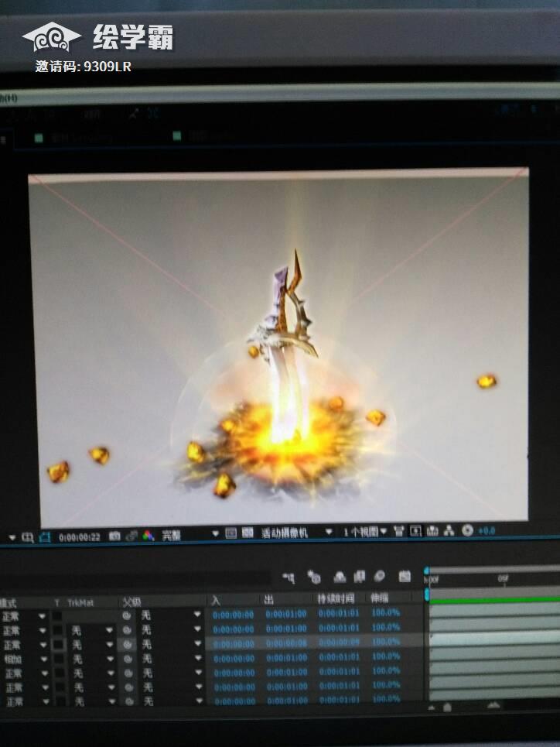Screen dimensions: 560x747
Task: Click the viewer current time 0:00:00:22
Action: point(79,538)
